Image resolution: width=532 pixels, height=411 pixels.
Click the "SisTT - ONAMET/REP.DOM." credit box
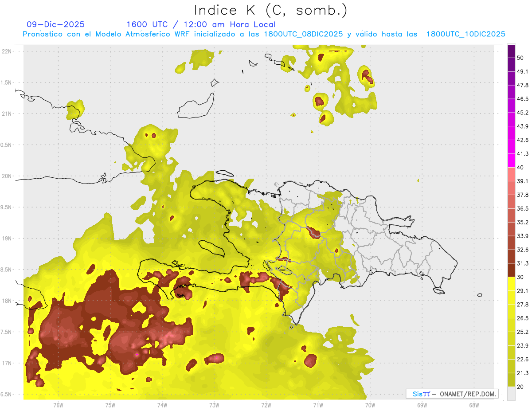452,394
